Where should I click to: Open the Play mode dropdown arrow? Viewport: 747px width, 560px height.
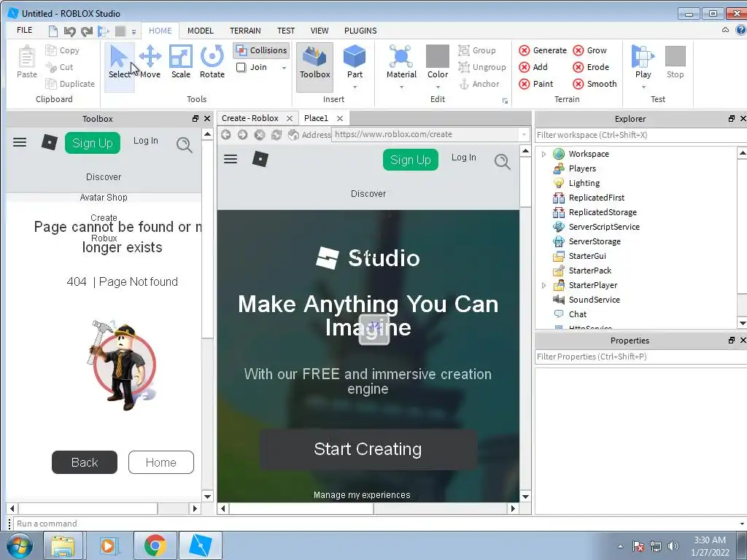click(643, 87)
